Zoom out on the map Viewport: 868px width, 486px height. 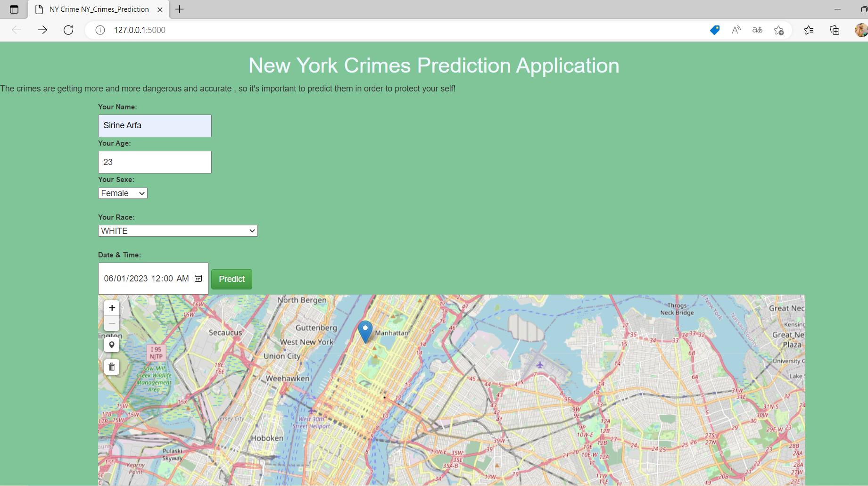click(112, 323)
